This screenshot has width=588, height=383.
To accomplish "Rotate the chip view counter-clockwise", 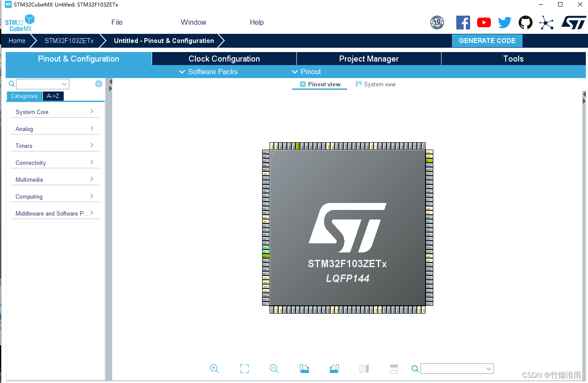I will tap(334, 369).
